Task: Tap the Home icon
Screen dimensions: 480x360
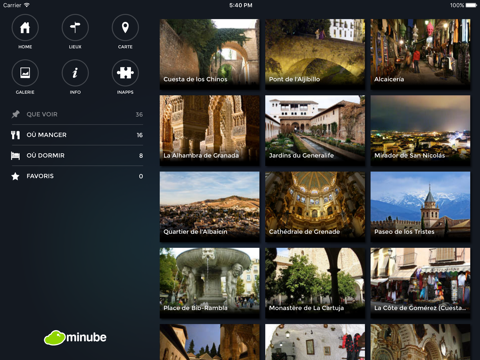Action: click(25, 28)
